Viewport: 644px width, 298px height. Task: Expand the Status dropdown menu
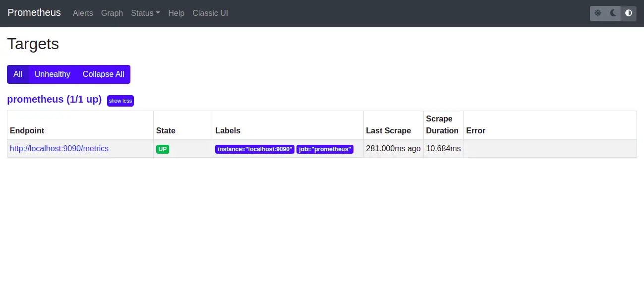pyautogui.click(x=145, y=13)
